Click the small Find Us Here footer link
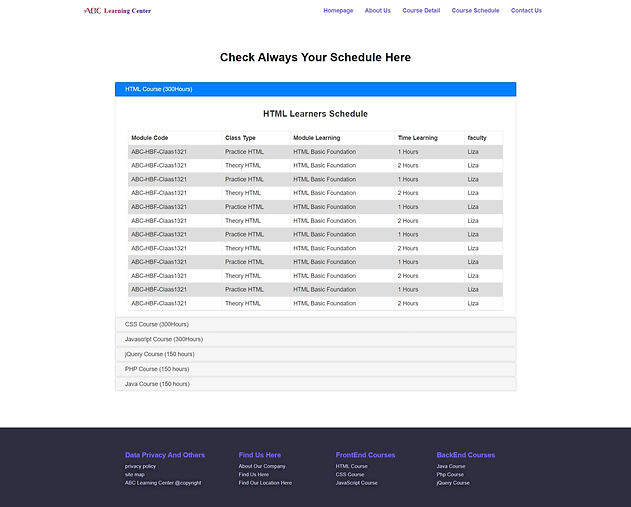Image resolution: width=631 pixels, height=507 pixels. tap(254, 474)
